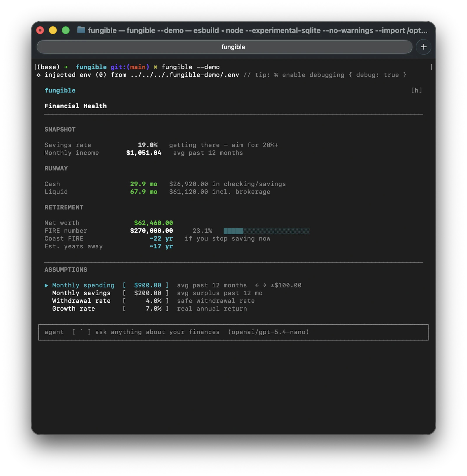Click the fungible --demo command text

click(190, 67)
